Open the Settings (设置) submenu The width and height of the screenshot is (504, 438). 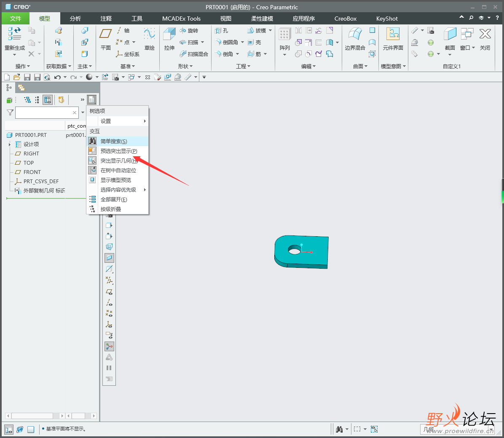[x=118, y=121]
